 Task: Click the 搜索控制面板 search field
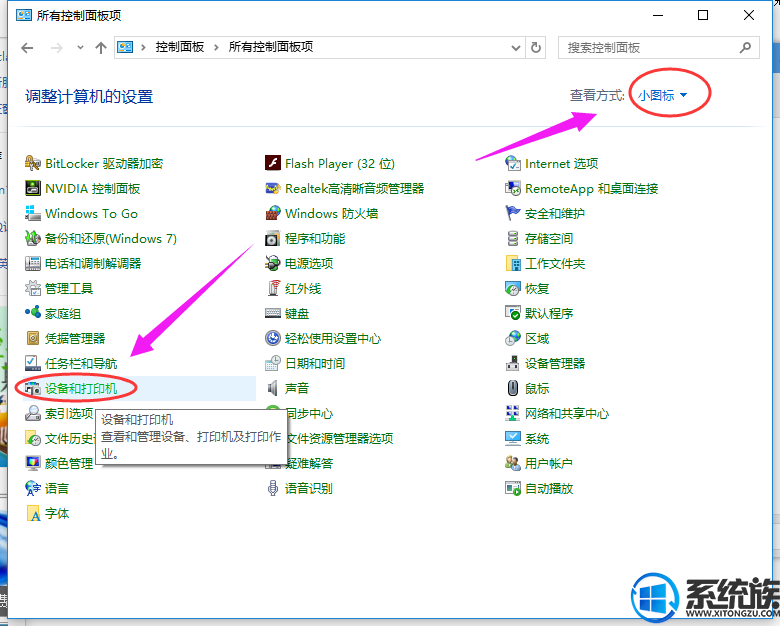pos(659,48)
